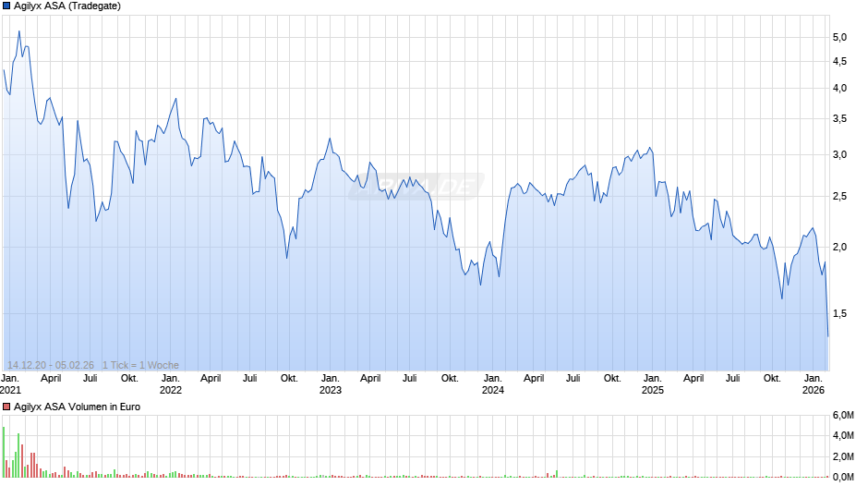Select the 'Agilyx ASA Volumen in Euro' label
Viewport: 868px width, 486px height.
[77, 407]
